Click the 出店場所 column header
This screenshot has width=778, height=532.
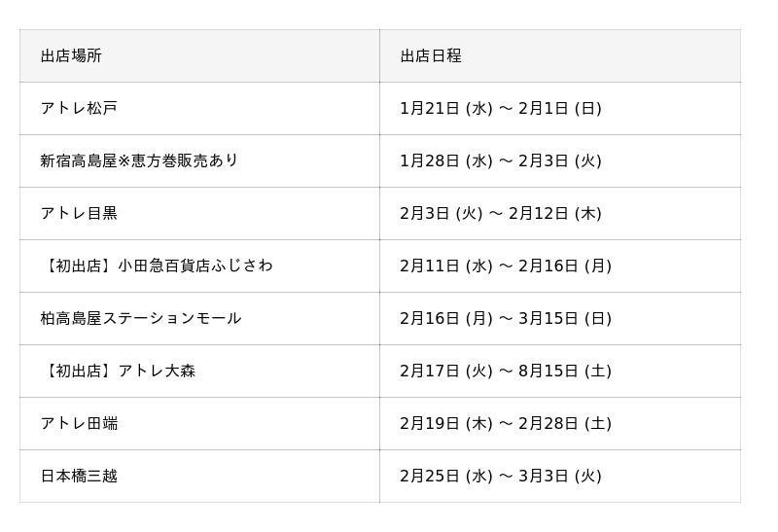[71, 56]
